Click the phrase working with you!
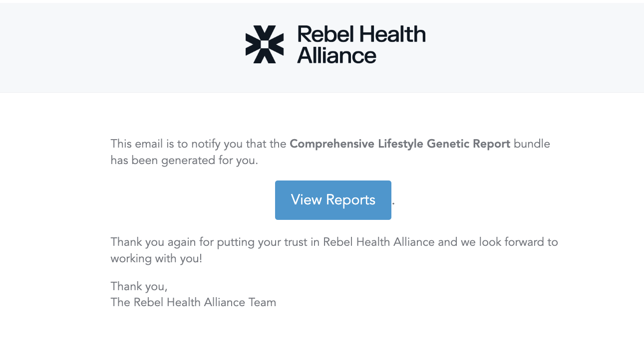 pos(155,258)
